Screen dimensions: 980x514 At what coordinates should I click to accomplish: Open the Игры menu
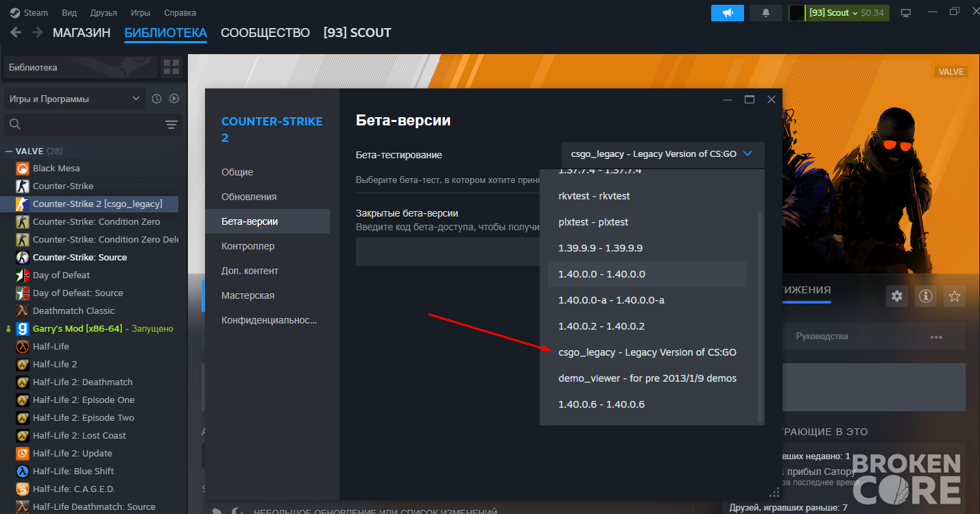point(141,13)
